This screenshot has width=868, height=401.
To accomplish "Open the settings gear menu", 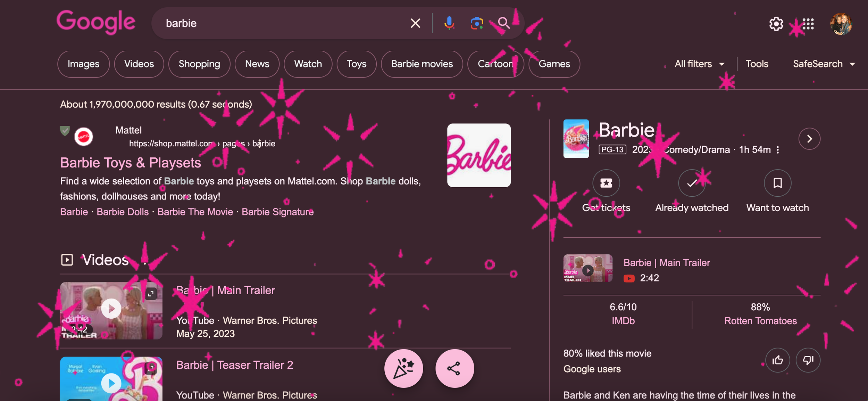I will (776, 24).
